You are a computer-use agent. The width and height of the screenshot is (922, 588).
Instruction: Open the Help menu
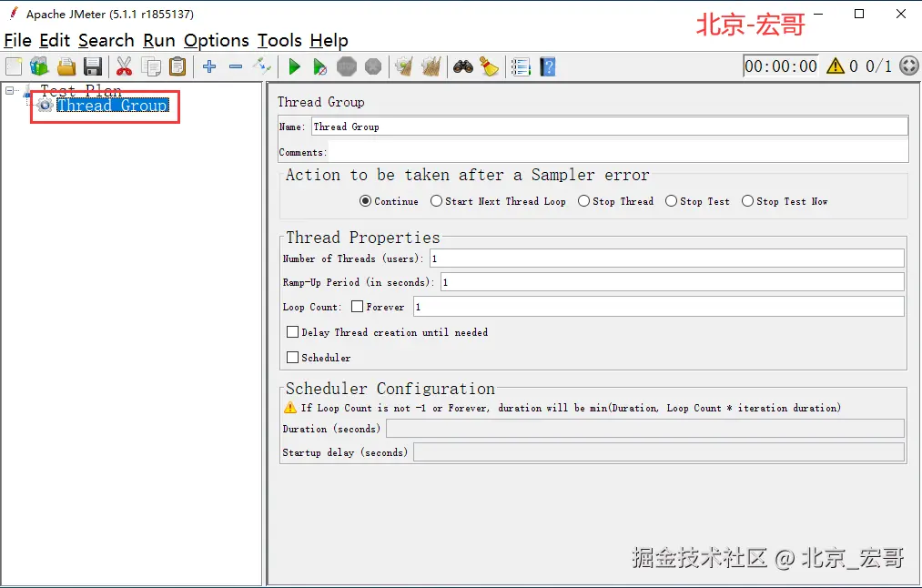pos(329,40)
